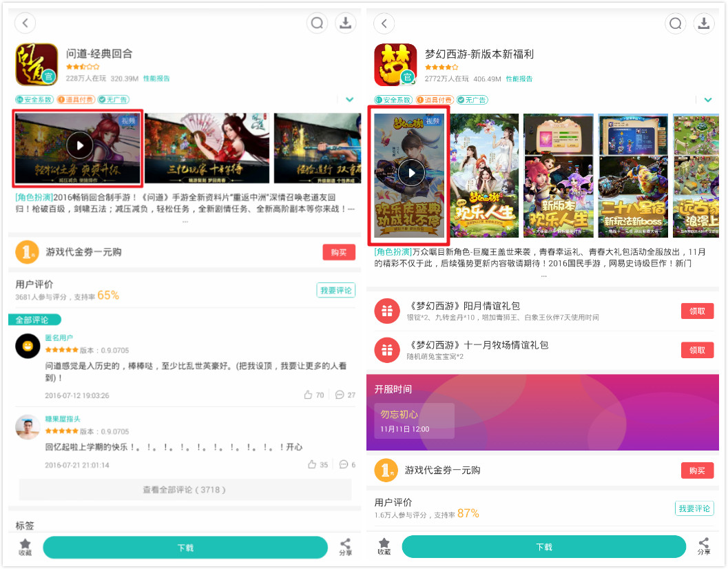Open replies on the review with 27 comments
Screen dimensions: 728x569
click(x=340, y=395)
